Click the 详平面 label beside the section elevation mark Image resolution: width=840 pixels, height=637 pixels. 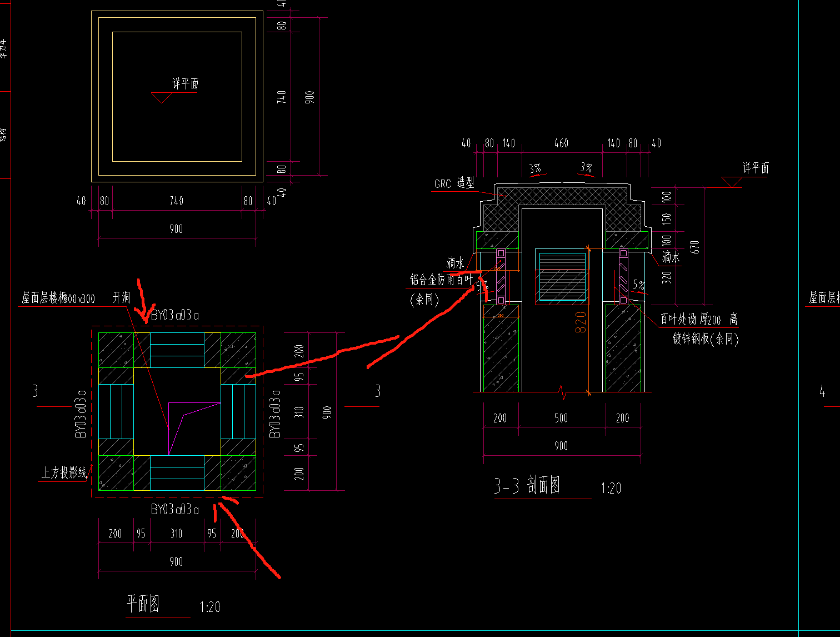pos(756,168)
